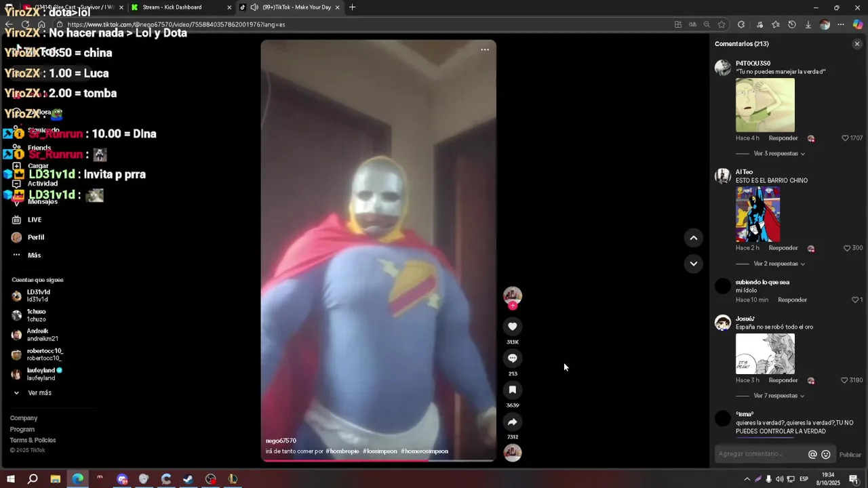868x488 pixels.
Task: Favorite this page with star icon
Action: [722, 24]
